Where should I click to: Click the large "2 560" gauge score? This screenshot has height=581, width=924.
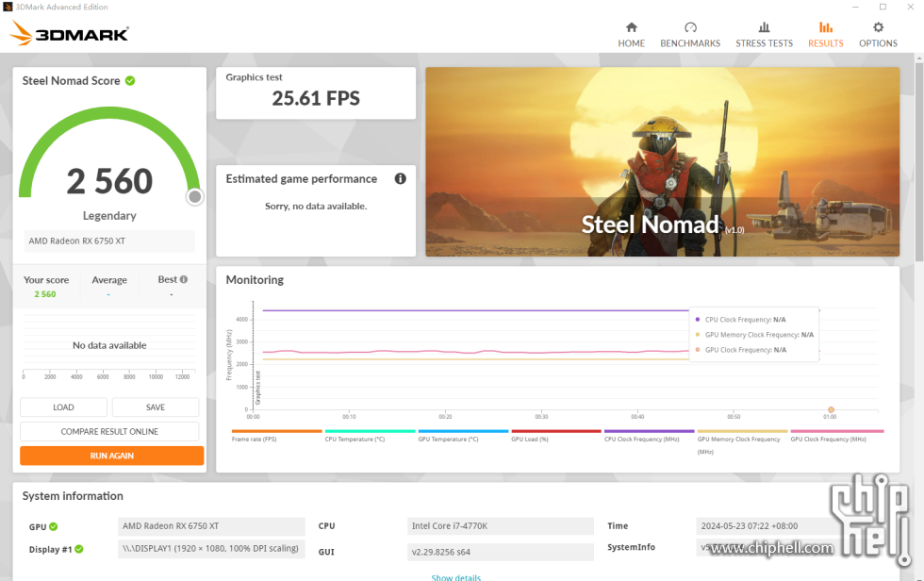pyautogui.click(x=109, y=181)
